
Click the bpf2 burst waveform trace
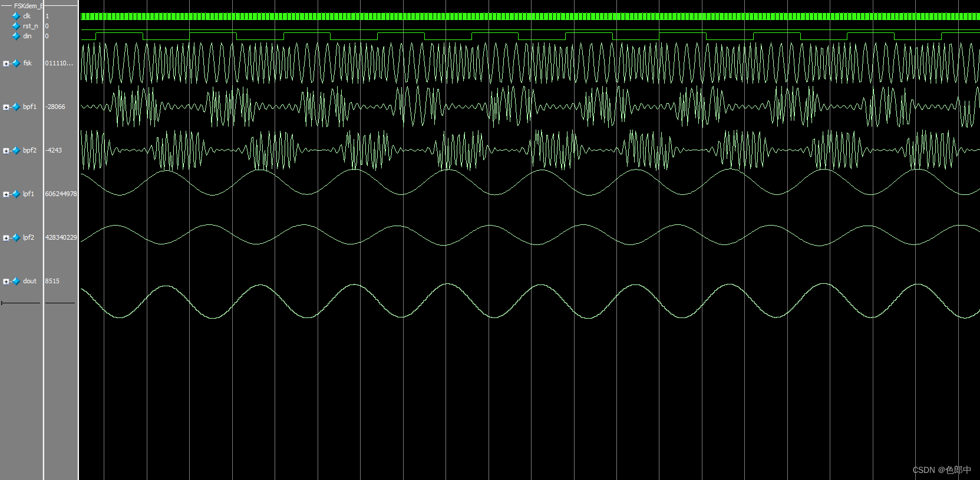(530, 150)
